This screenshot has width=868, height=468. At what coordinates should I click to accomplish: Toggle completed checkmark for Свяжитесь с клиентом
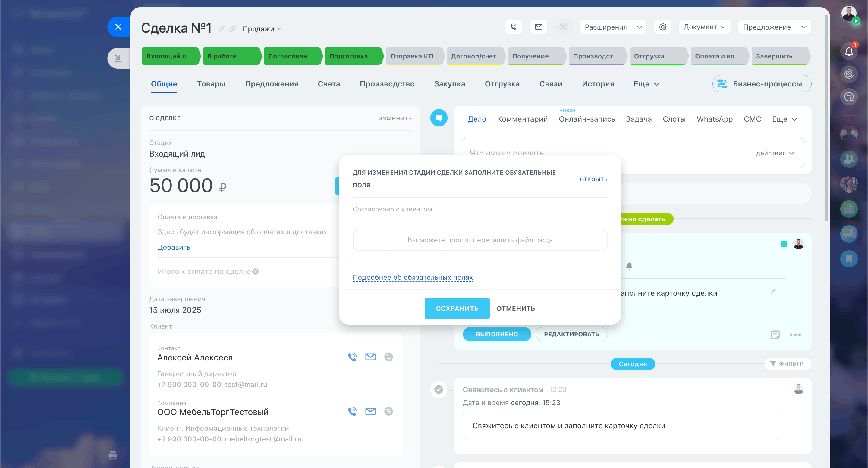(439, 390)
